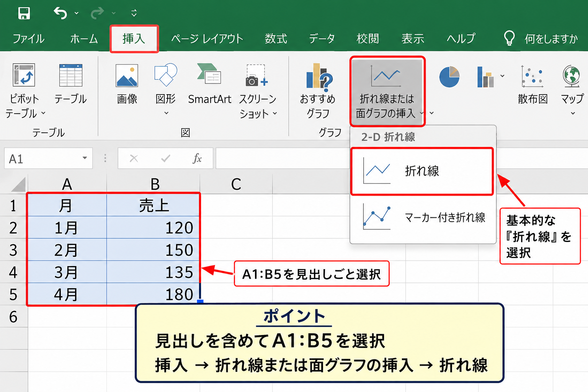Select row 6 header
The image size is (588, 392).
coord(13,317)
